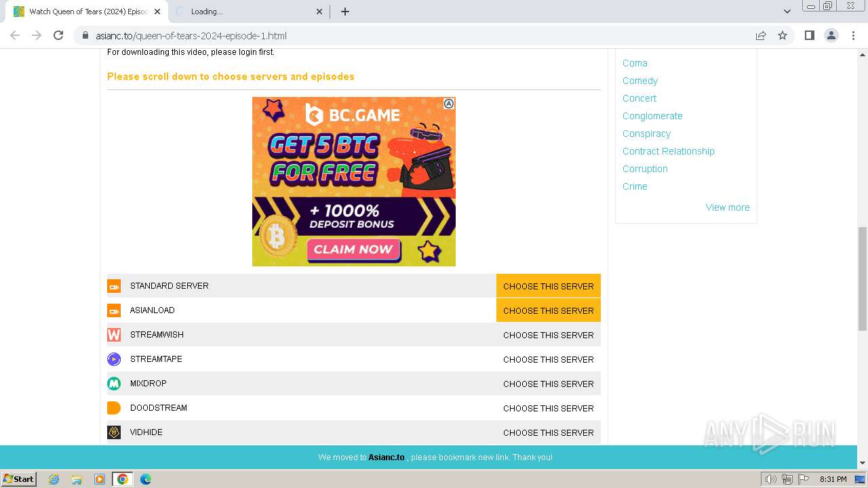The width and height of the screenshot is (868, 488).
Task: Open a new tab with plus button
Action: tap(345, 12)
